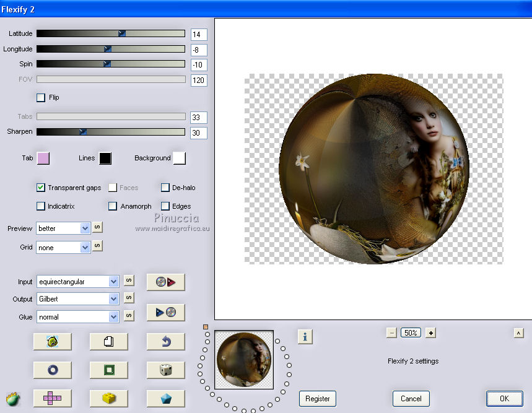Click the S button beside Output
Viewport: 532px width, 413px height.
[x=129, y=298]
